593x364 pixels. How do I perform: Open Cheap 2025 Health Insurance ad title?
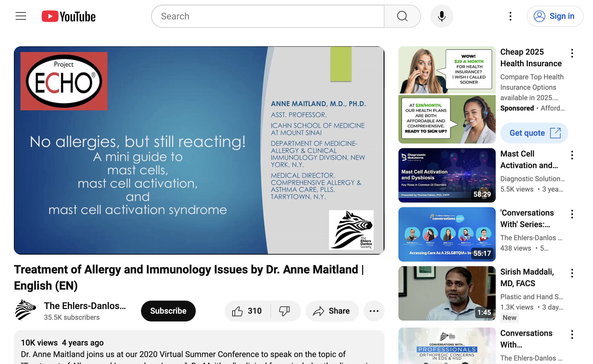(531, 58)
